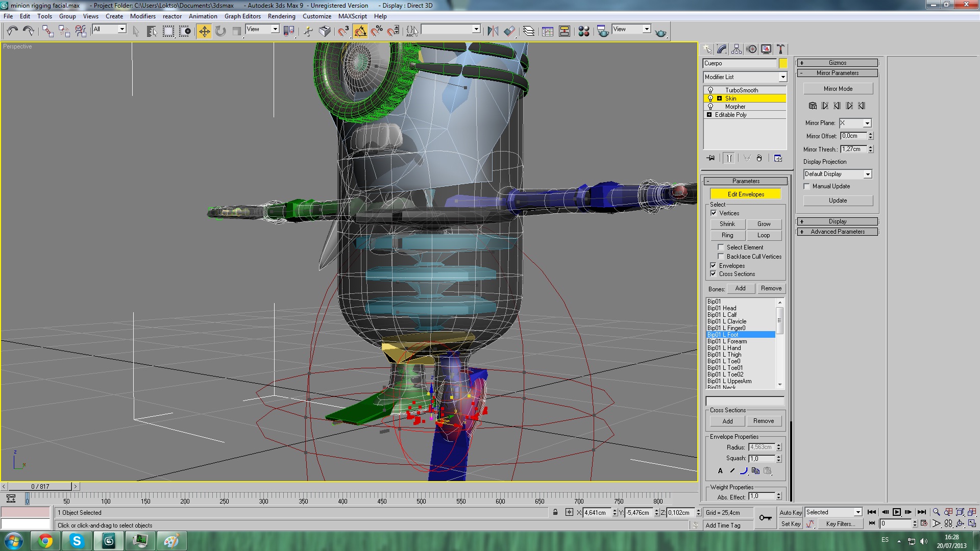
Task: Expand the Advanced Parameters rollout
Action: click(837, 232)
